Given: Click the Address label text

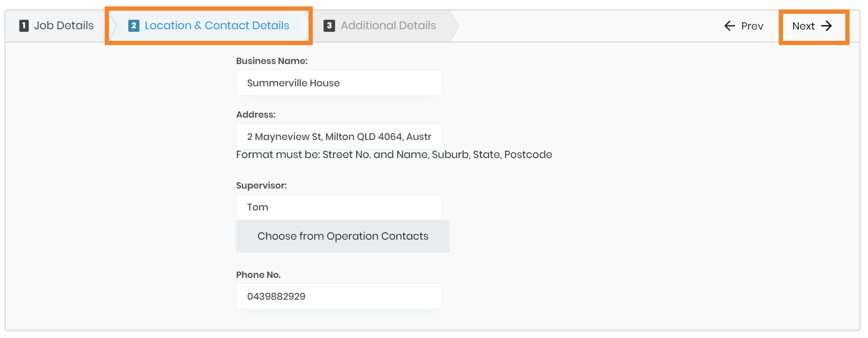Looking at the screenshot, I should pyautogui.click(x=256, y=115).
